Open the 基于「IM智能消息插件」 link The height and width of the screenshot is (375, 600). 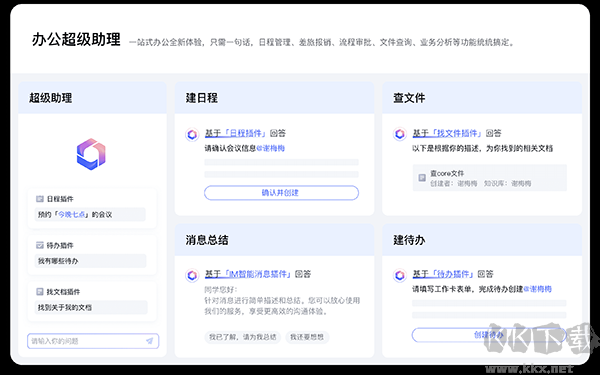248,274
